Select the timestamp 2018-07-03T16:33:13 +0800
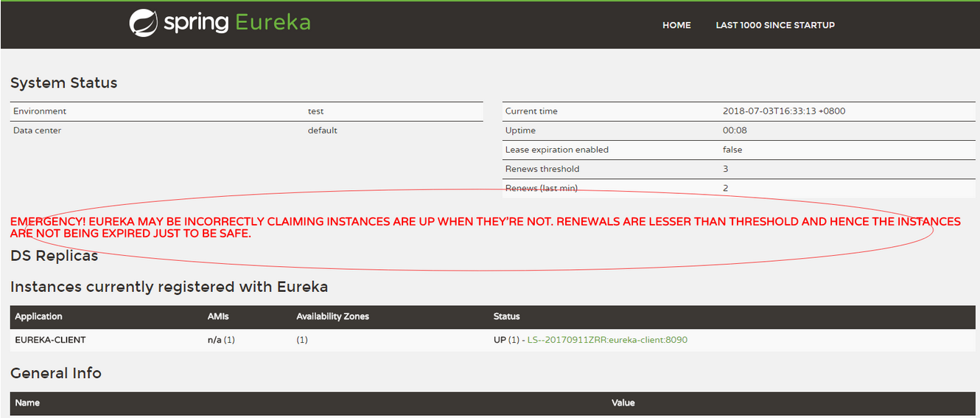Viewport: 980px width, 418px height. [784, 111]
